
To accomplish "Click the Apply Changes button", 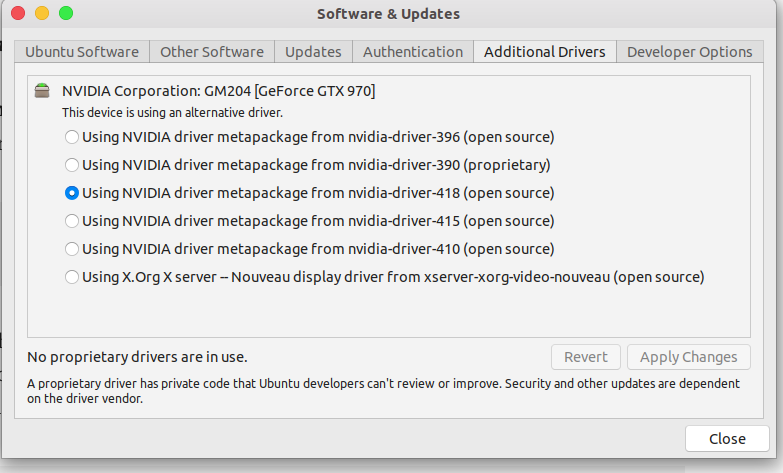I will pyautogui.click(x=688, y=357).
